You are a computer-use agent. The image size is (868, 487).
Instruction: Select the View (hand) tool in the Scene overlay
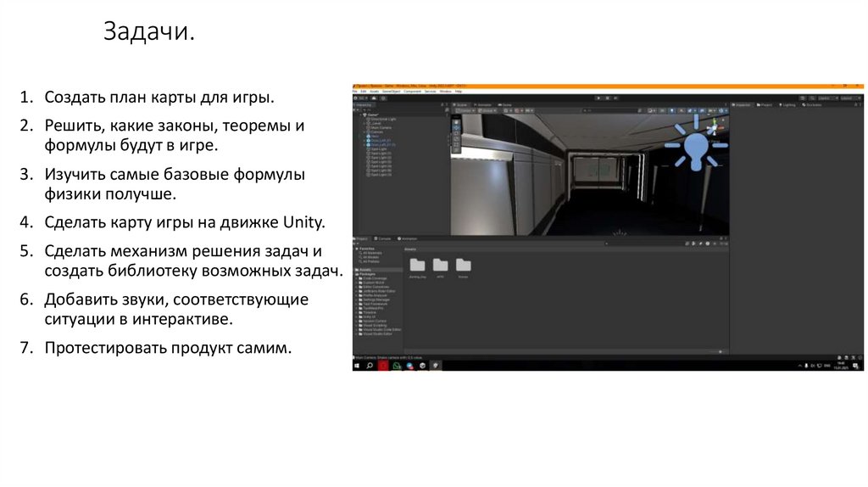click(457, 122)
